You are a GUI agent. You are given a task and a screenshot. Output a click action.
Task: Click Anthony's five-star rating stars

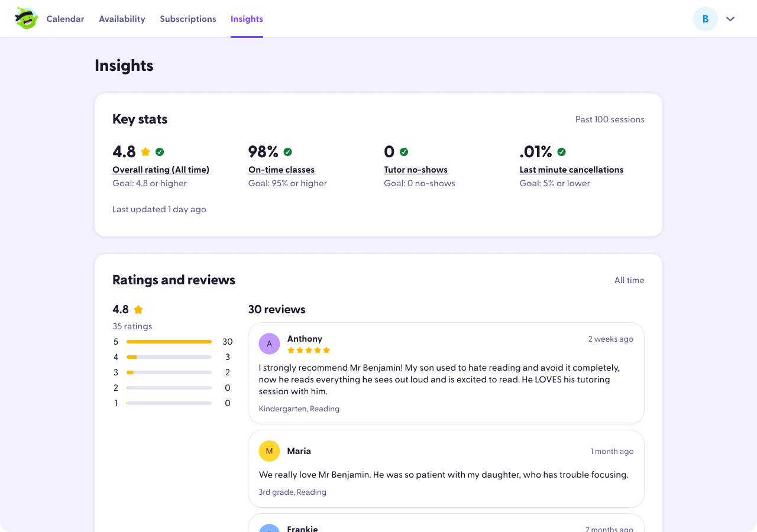pyautogui.click(x=308, y=350)
